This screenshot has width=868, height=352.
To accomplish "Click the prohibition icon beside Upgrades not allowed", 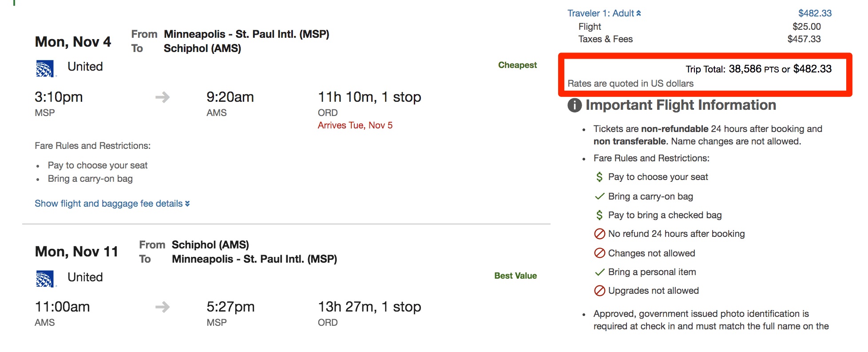I will [599, 291].
